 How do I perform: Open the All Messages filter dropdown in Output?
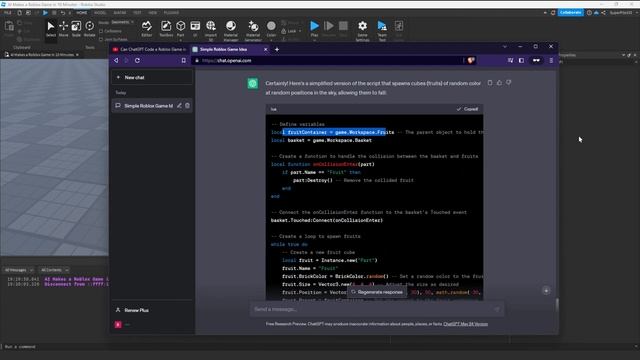(19, 270)
